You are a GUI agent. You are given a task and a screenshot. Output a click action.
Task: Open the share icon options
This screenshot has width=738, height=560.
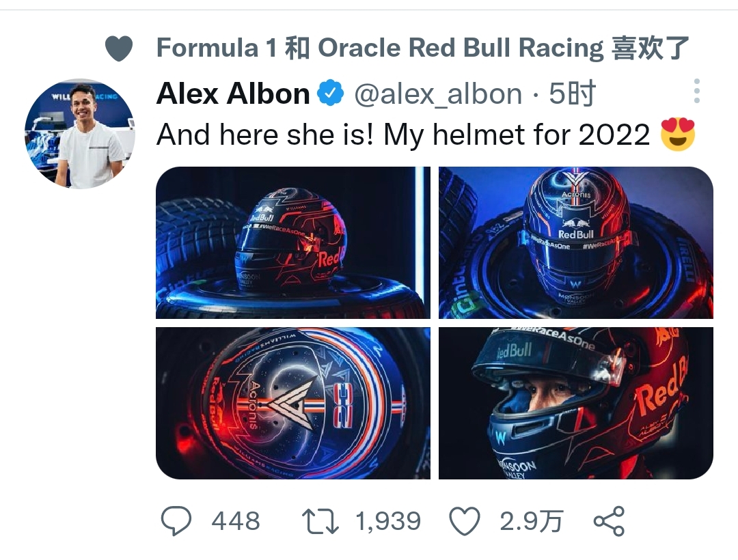tap(609, 522)
